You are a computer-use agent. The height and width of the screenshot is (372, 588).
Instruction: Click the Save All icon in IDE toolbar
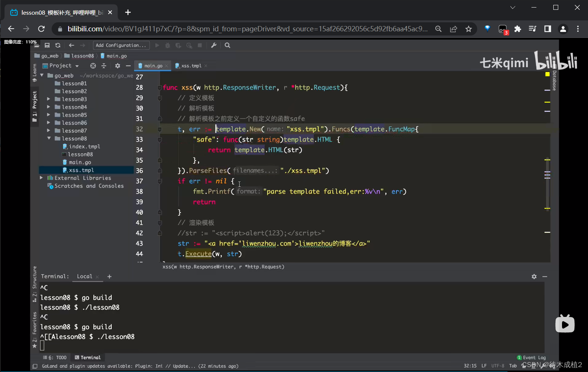point(47,45)
